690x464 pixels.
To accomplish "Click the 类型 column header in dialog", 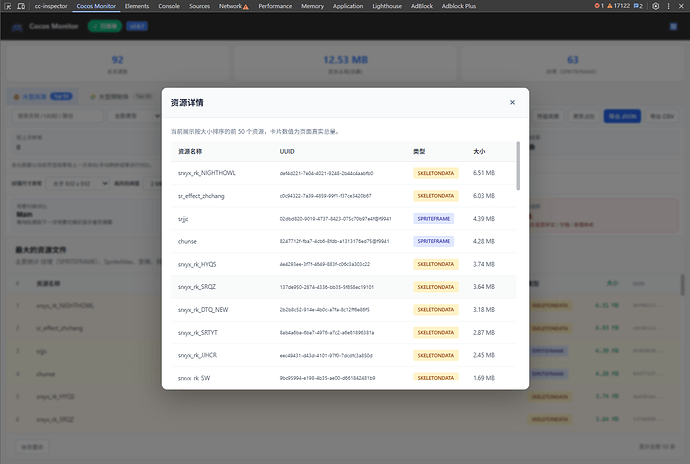I will coord(419,151).
